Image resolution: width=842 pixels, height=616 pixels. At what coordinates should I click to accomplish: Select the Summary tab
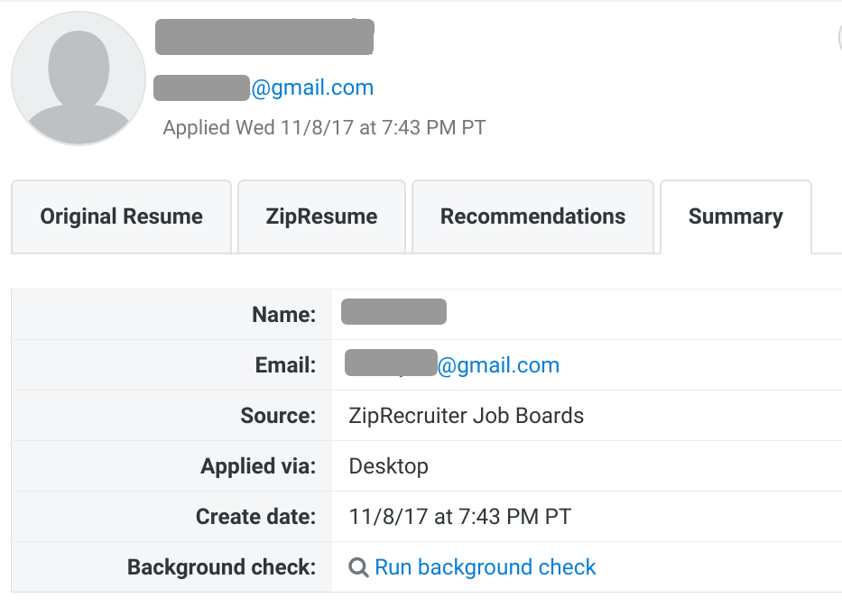pyautogui.click(x=735, y=216)
